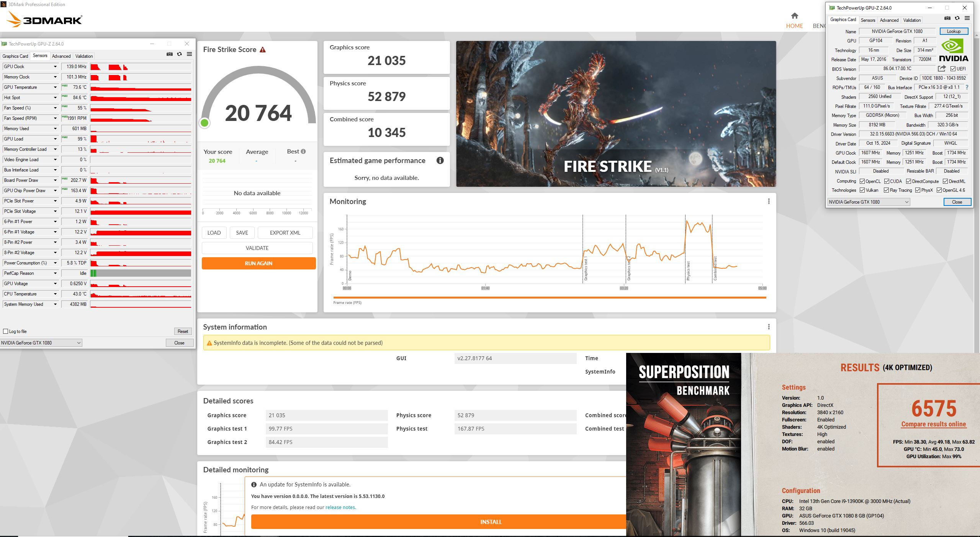
Task: Toggle the PhysX checkbox
Action: [x=918, y=190]
